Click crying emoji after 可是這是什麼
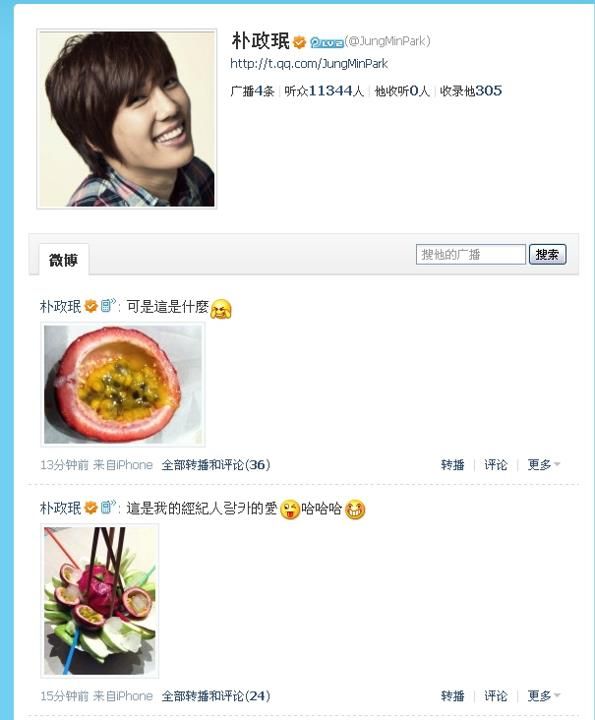 click(221, 308)
